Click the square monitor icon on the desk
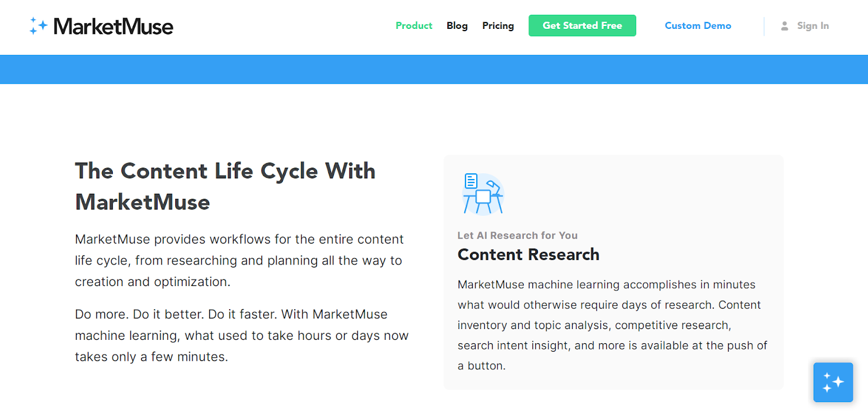 (x=483, y=197)
